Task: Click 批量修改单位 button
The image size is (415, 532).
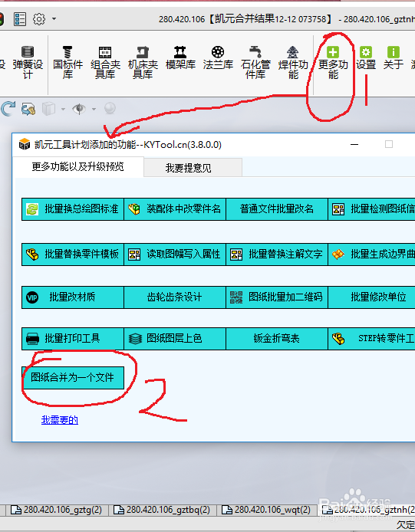Action: pos(371,297)
